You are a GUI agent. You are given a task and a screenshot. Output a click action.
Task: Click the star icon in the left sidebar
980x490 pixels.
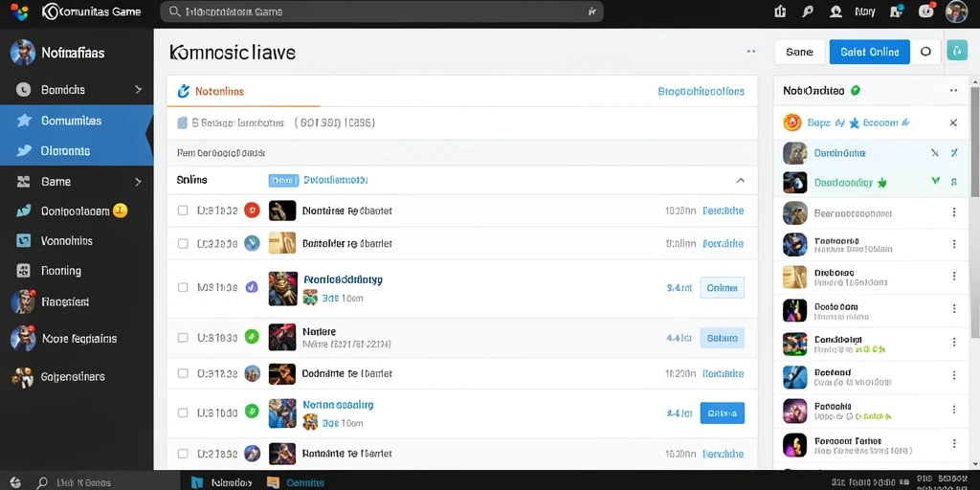(24, 121)
